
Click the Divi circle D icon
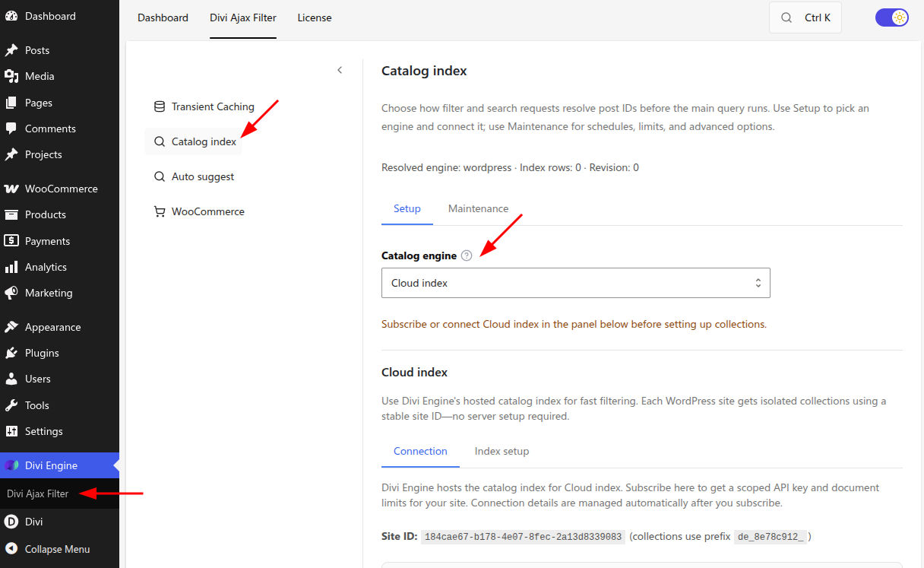point(11,522)
